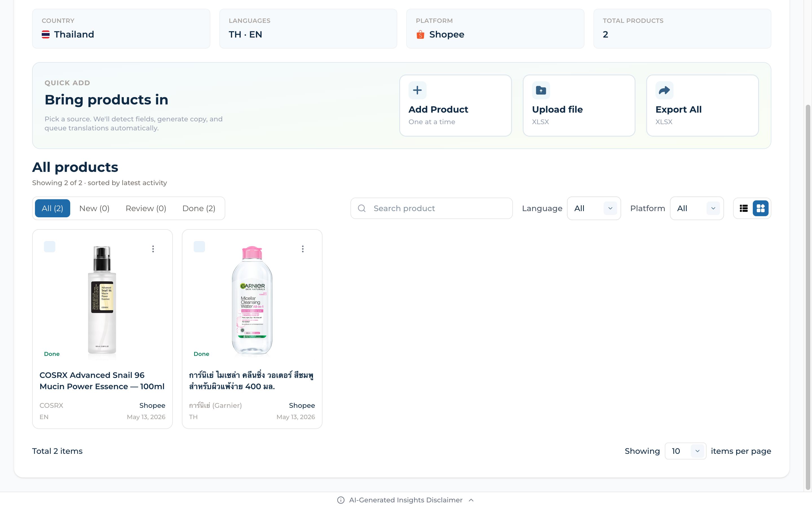
Task: Switch to list view layout icon
Action: (743, 208)
